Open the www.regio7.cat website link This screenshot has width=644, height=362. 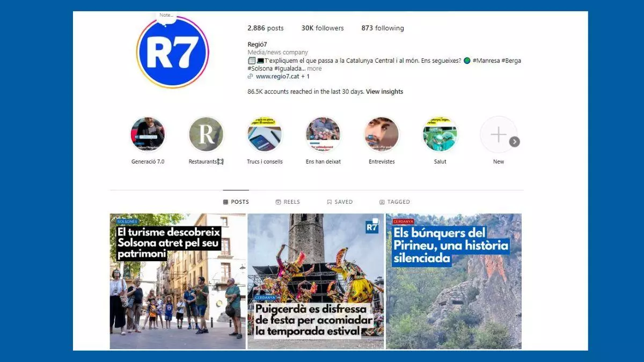(277, 77)
